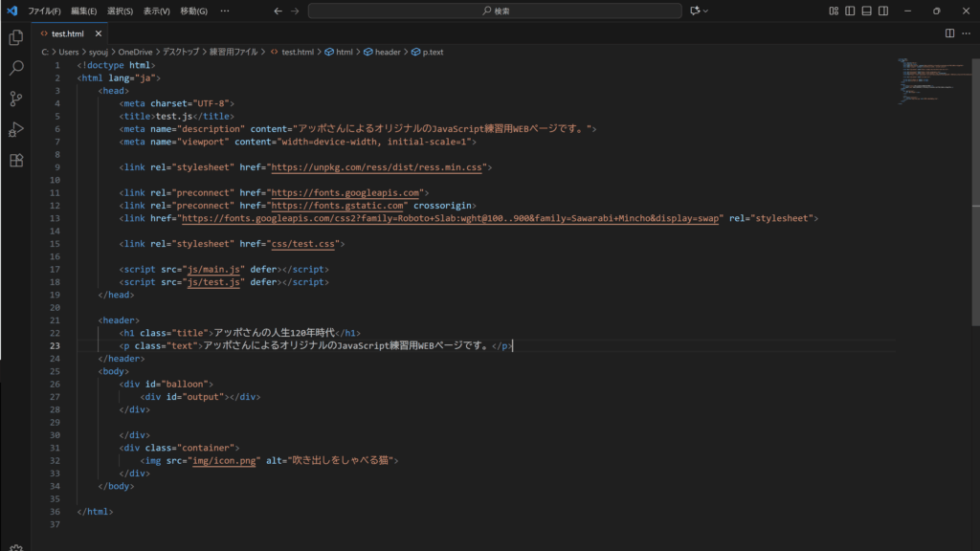Click the minimap code overview
This screenshot has width=980, height=551.
[x=924, y=81]
